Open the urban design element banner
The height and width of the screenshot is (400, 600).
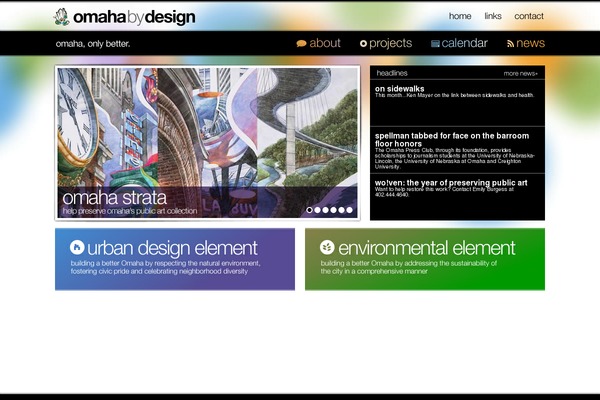(x=175, y=259)
